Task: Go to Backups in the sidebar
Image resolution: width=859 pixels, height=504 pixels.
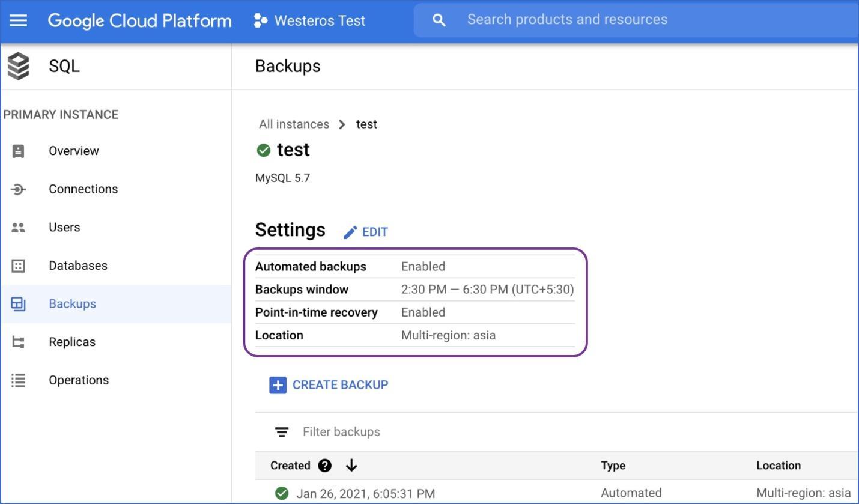Action: 72,304
